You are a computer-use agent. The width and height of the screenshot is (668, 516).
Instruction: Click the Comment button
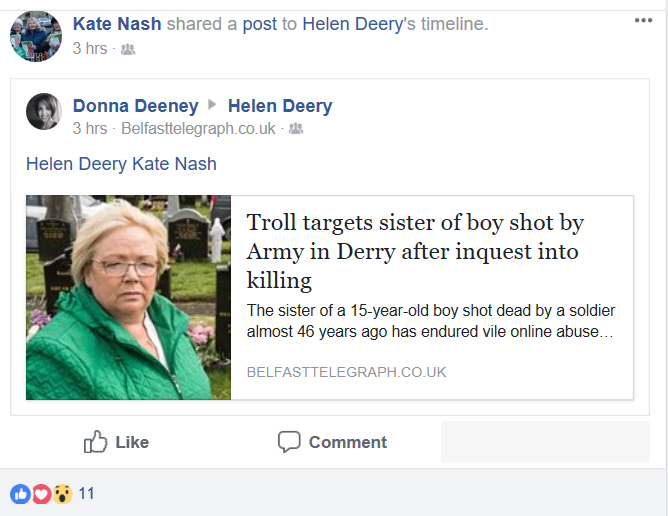coord(332,442)
